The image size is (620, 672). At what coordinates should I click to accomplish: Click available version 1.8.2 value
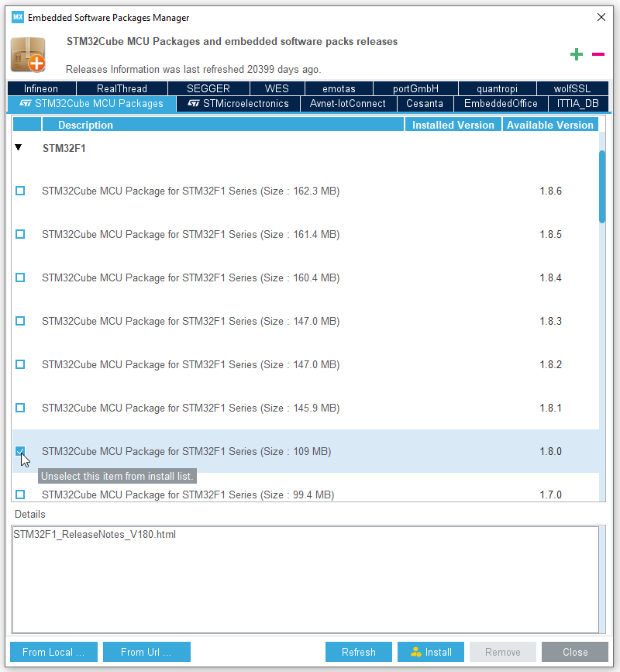coord(550,364)
